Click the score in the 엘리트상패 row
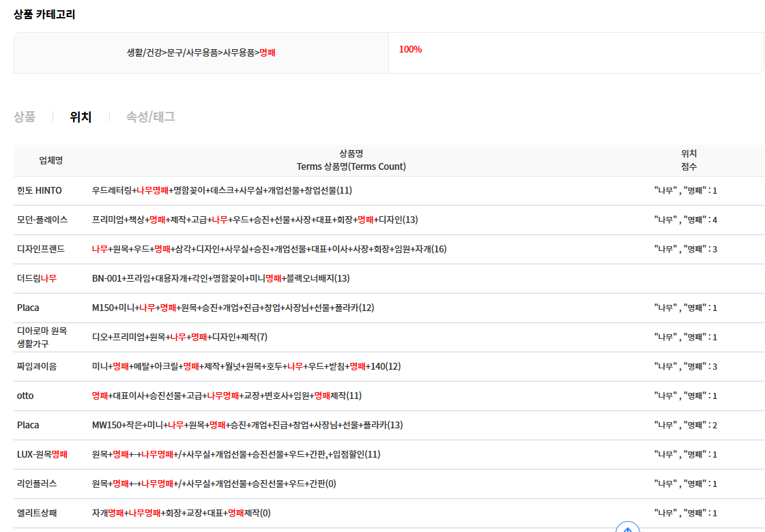Screen dimensions: 765x532 click(x=685, y=512)
